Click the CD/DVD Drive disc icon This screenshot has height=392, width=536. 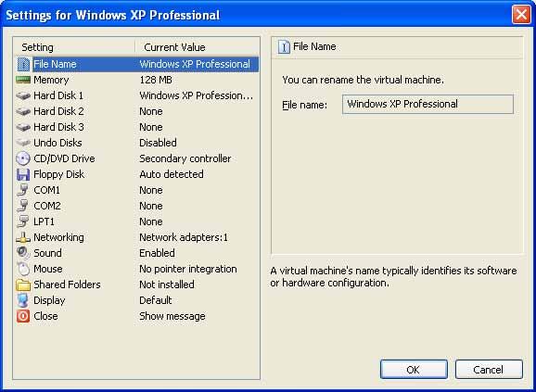coord(23,158)
